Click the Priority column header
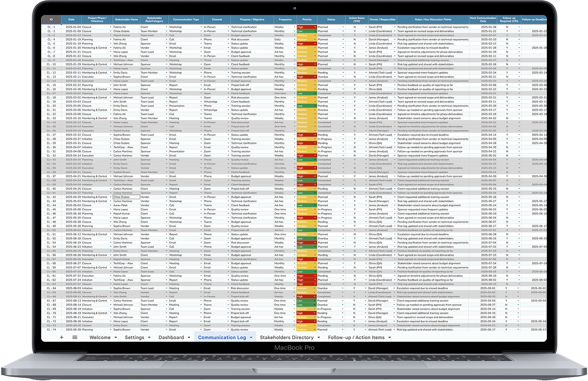588x381 pixels. click(307, 19)
